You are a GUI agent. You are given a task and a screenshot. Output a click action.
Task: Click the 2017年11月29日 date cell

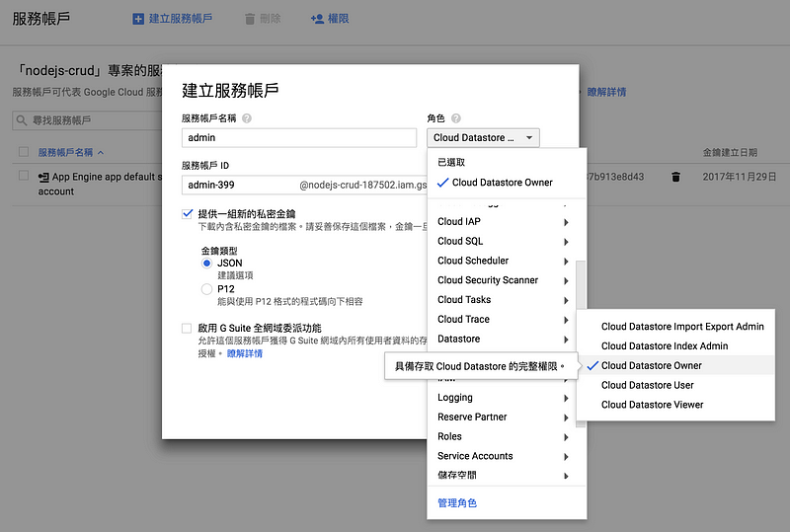point(739,177)
